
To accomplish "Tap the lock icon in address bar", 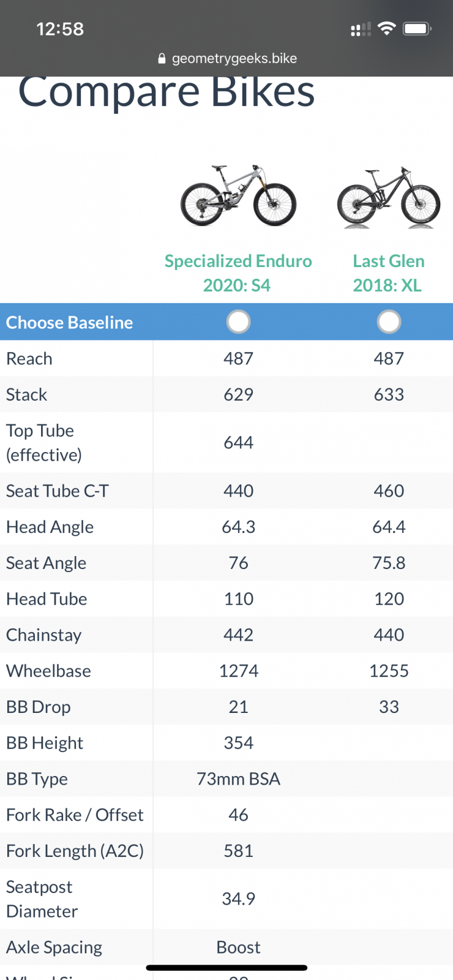I will (x=162, y=59).
